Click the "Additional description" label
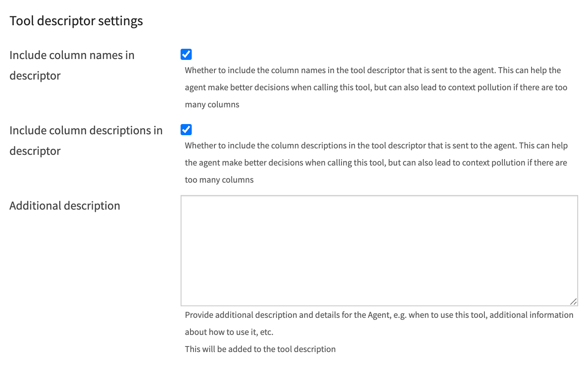 pos(65,206)
